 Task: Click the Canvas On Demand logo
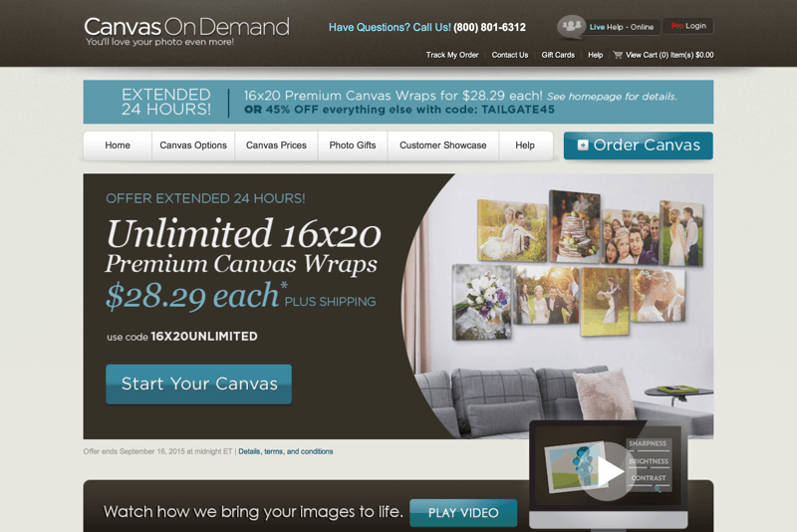tap(186, 31)
